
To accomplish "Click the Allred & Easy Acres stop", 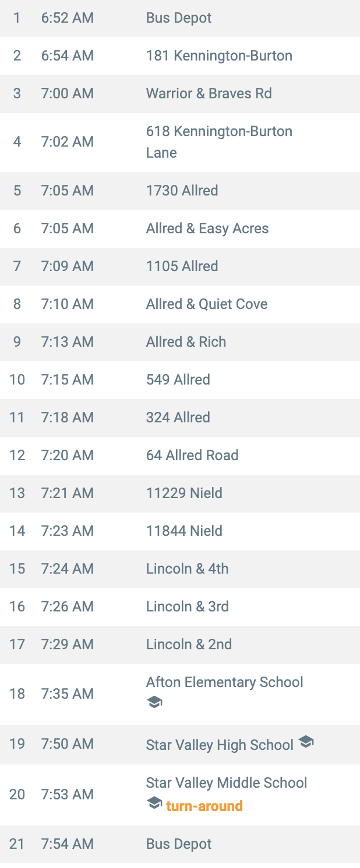I will (180, 229).
